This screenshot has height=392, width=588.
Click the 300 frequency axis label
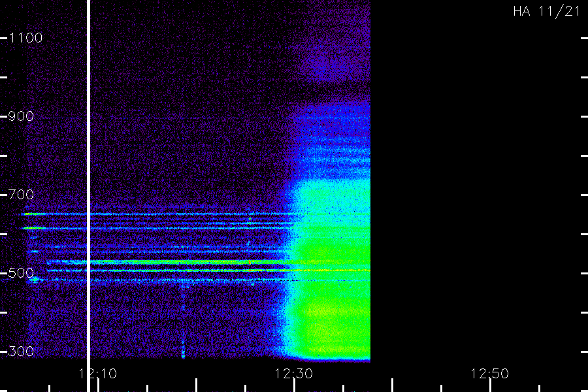(x=21, y=351)
